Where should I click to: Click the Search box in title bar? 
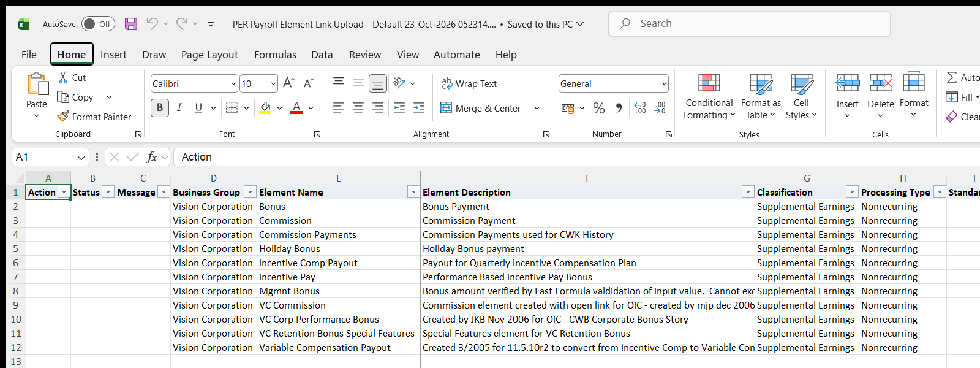(x=749, y=24)
